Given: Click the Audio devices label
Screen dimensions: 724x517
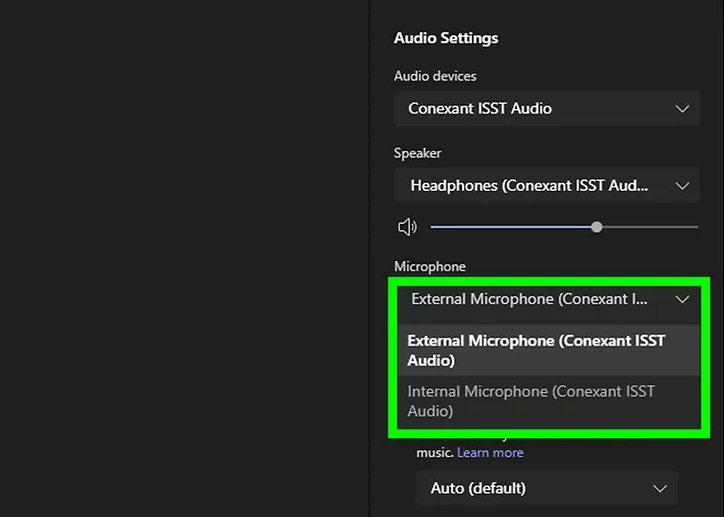Looking at the screenshot, I should tap(435, 76).
